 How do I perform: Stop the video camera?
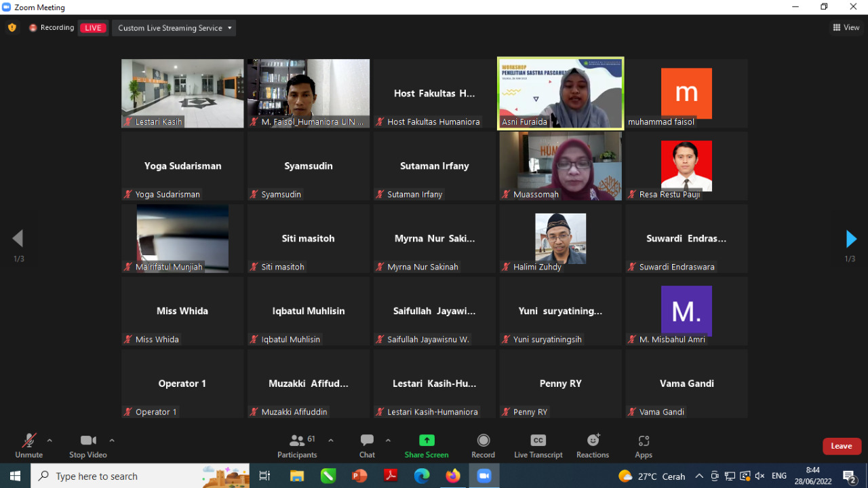pyautogui.click(x=88, y=446)
